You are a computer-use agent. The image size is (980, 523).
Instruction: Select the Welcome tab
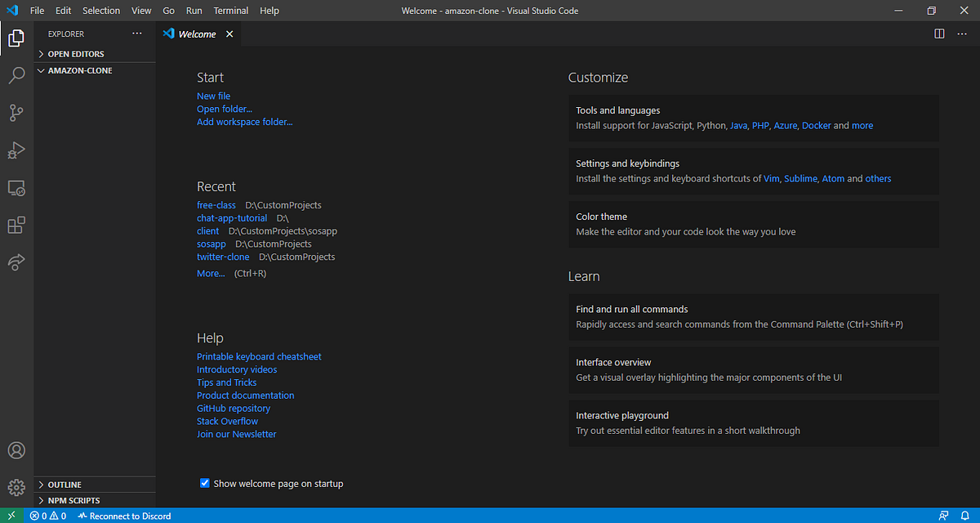[x=196, y=34]
